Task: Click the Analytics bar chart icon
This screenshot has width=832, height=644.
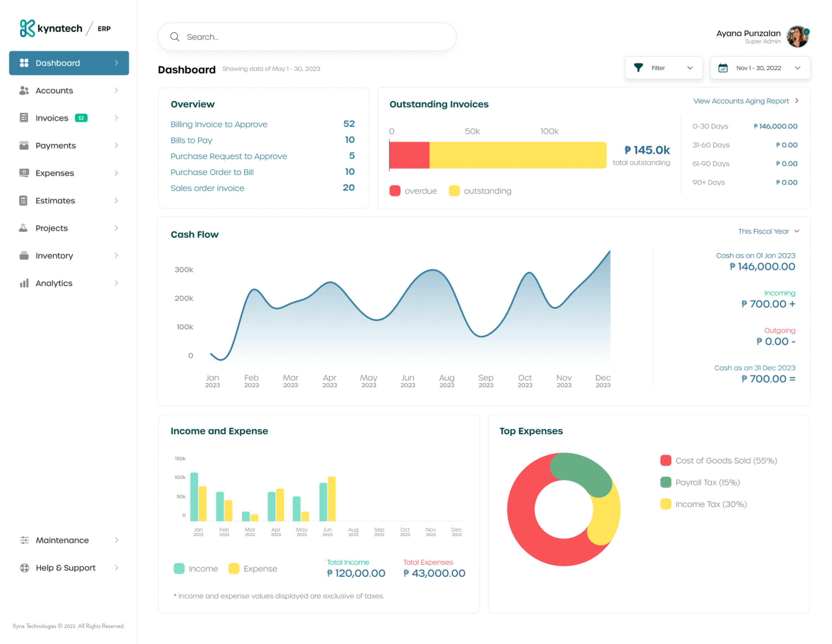Action: pyautogui.click(x=24, y=283)
